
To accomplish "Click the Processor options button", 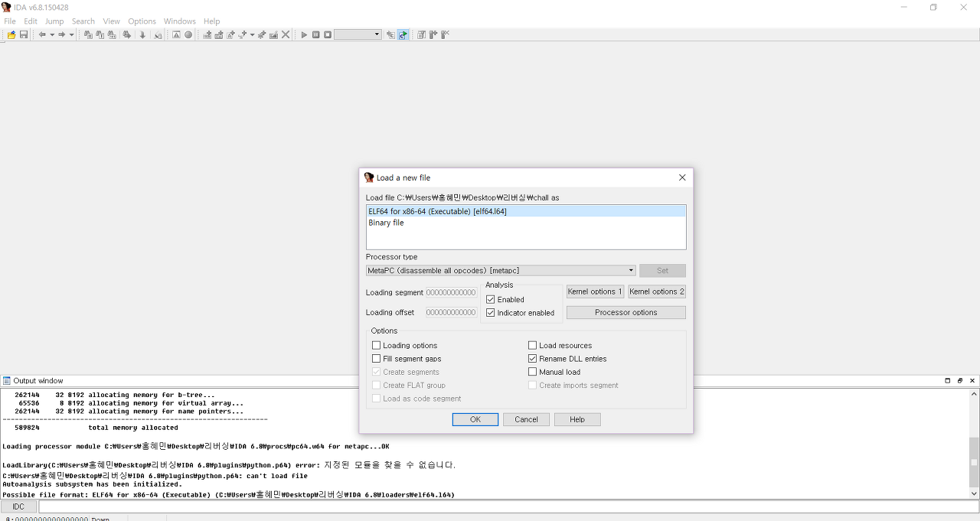I will 626,312.
